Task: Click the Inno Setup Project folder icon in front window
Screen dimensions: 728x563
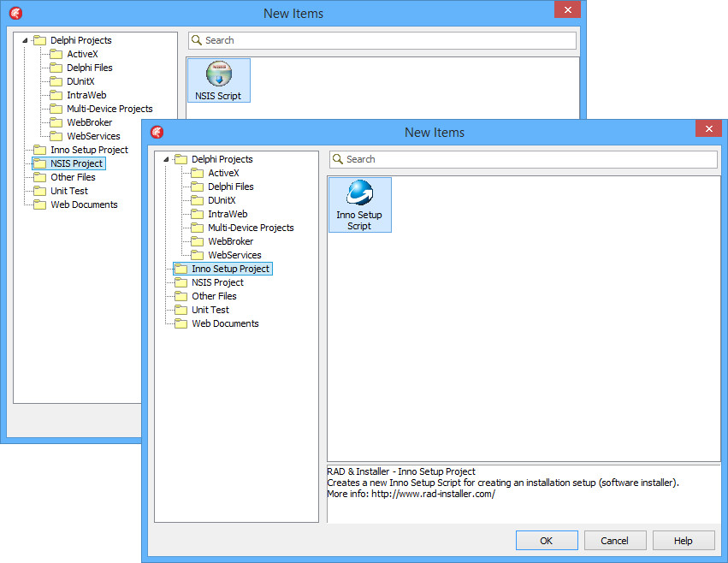Action: point(181,269)
